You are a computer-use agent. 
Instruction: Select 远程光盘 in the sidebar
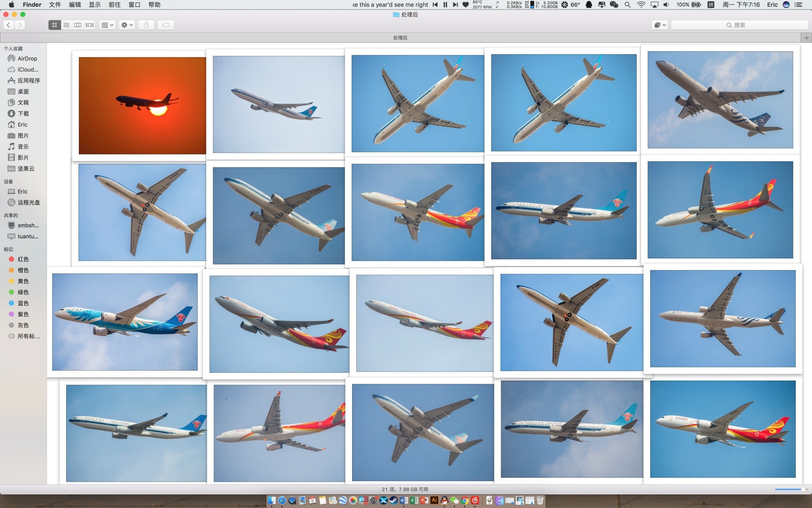tap(23, 202)
